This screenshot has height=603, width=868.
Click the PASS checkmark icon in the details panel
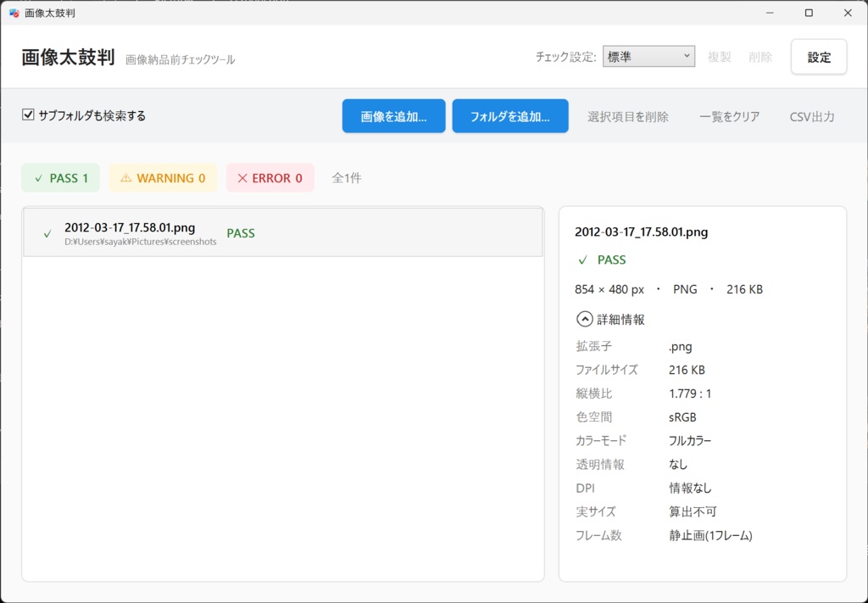click(583, 260)
